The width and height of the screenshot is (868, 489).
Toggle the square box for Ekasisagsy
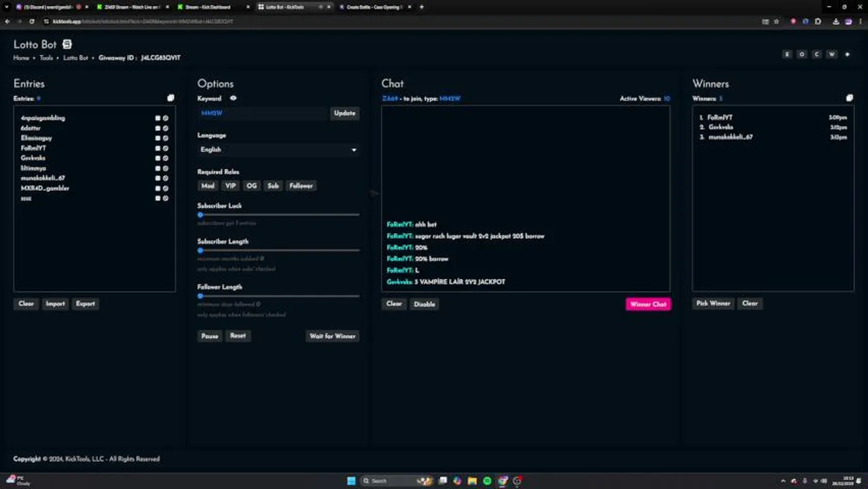[x=158, y=138]
